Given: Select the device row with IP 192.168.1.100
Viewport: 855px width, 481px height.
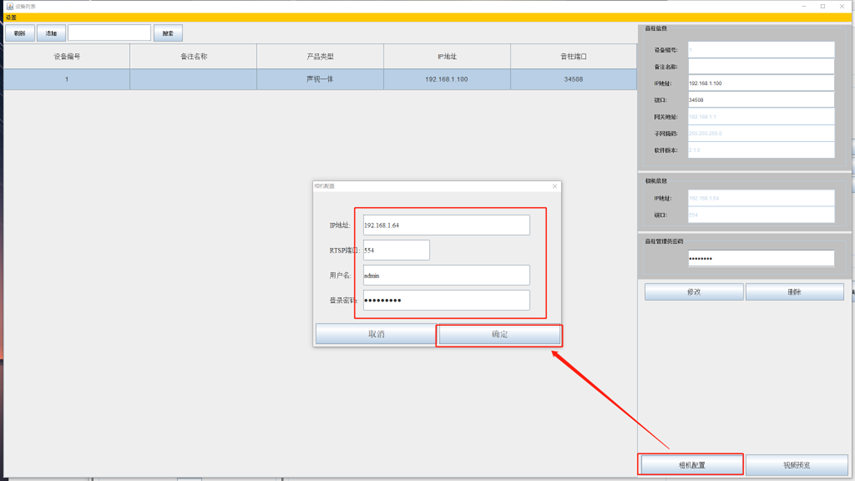Looking at the screenshot, I should 319,79.
